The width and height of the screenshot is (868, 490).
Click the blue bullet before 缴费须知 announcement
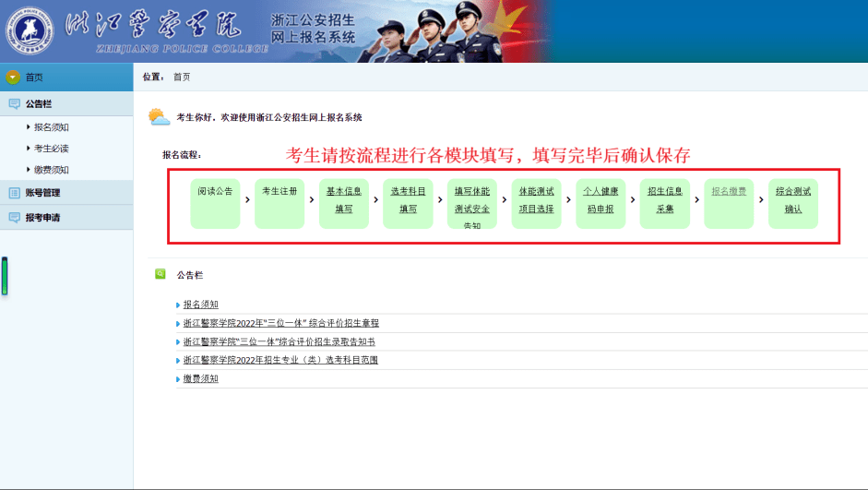(x=178, y=379)
